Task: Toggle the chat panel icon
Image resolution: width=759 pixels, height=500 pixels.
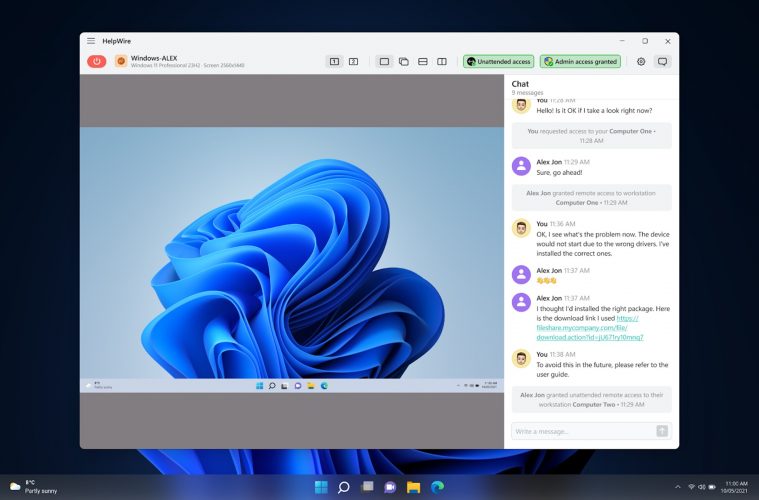Action: (662, 61)
